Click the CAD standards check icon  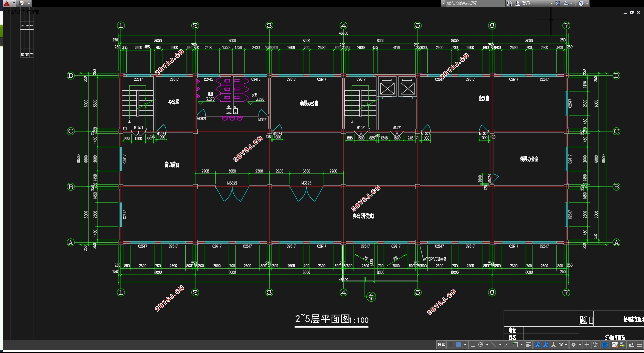pos(622,345)
